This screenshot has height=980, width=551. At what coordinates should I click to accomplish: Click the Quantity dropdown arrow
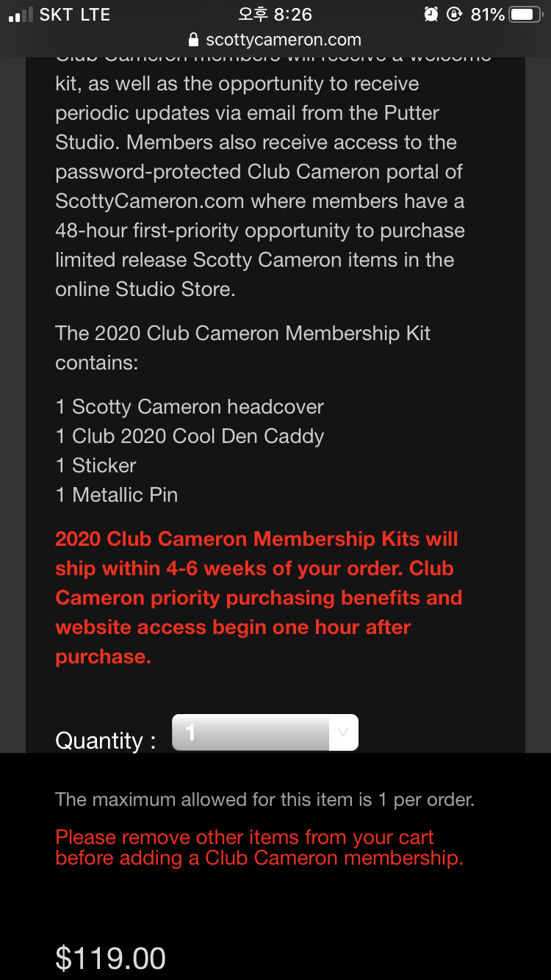[342, 732]
